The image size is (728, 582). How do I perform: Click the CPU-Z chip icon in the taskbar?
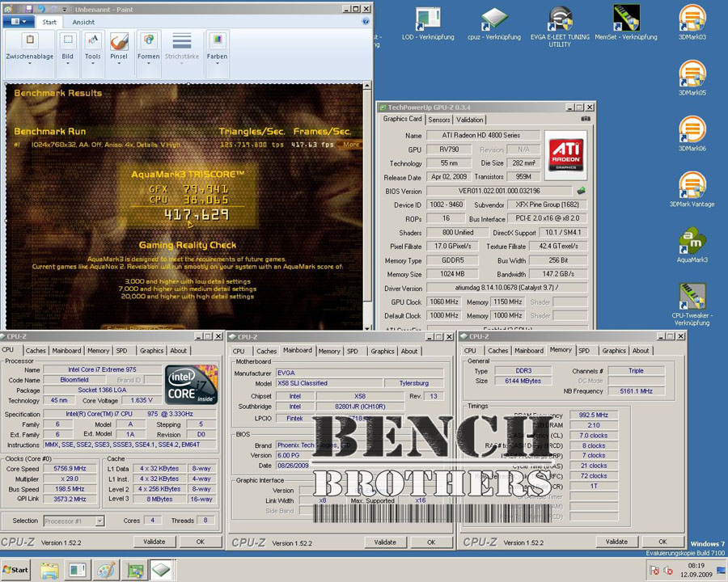coord(162,570)
